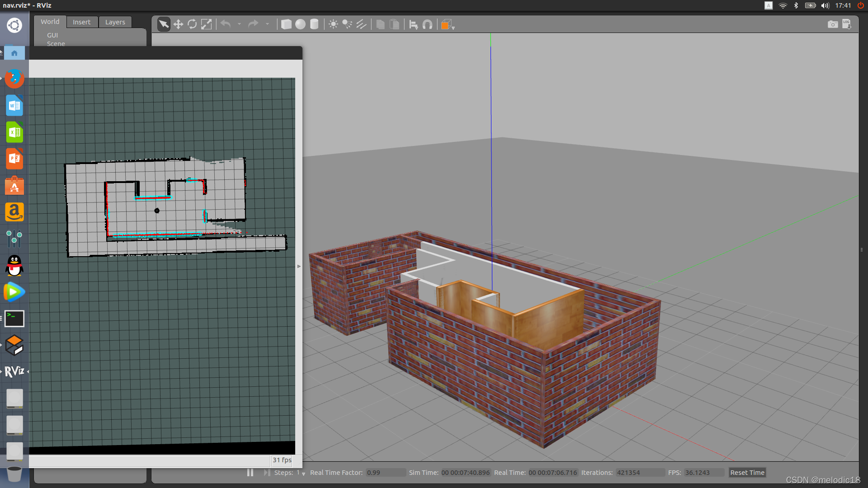The image size is (868, 488).
Task: Add a point light
Action: [x=333, y=24]
